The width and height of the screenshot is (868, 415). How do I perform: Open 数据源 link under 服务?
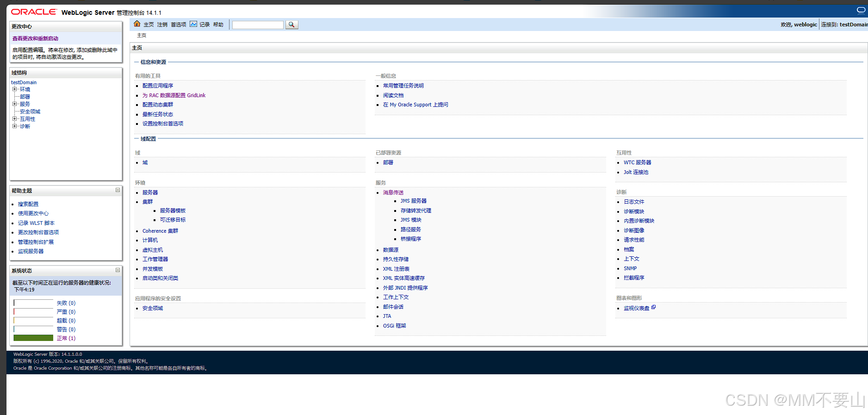[x=391, y=250]
